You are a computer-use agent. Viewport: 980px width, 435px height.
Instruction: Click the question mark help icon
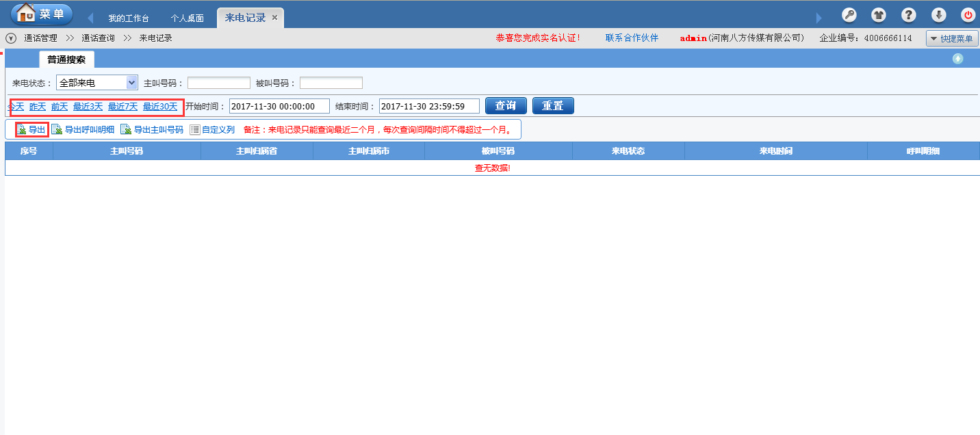click(908, 15)
